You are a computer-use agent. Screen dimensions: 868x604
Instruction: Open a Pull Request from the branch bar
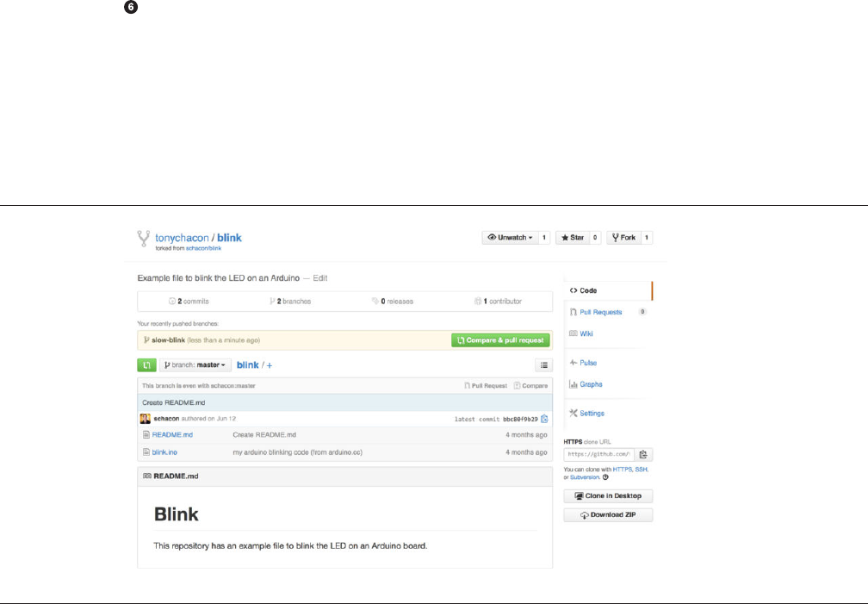point(486,386)
